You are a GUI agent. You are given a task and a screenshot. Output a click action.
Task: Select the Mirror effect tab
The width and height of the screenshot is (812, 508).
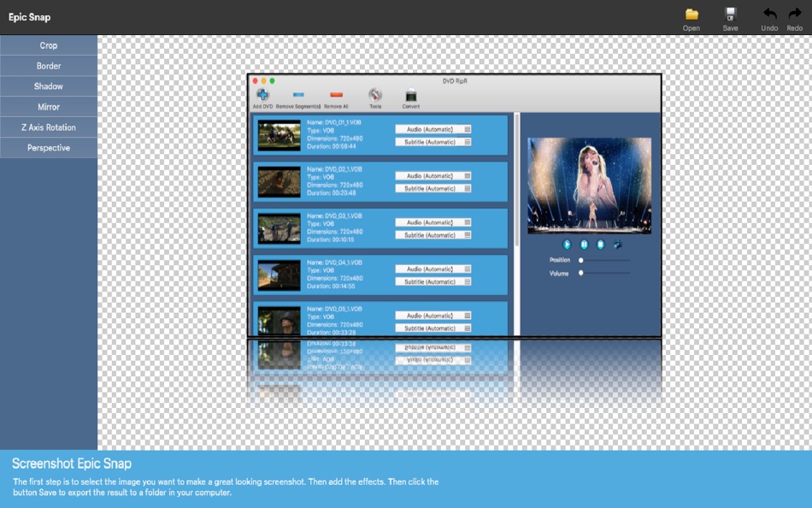point(48,106)
